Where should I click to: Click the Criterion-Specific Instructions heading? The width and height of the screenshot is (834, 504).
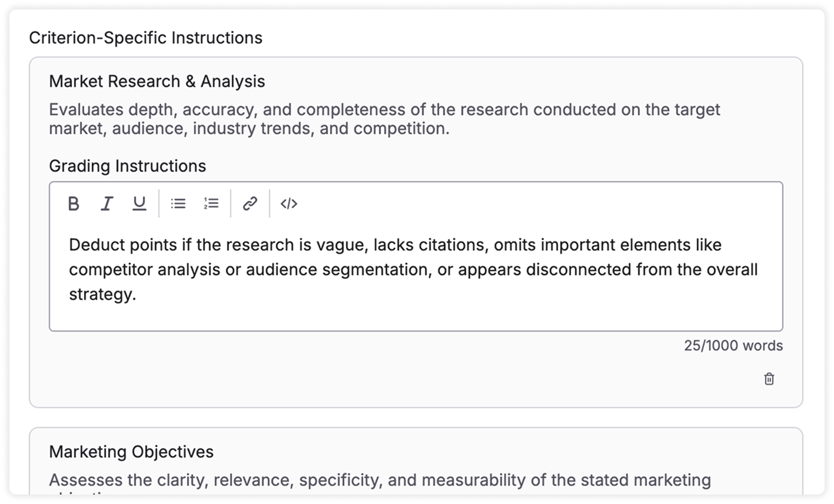pos(145,38)
